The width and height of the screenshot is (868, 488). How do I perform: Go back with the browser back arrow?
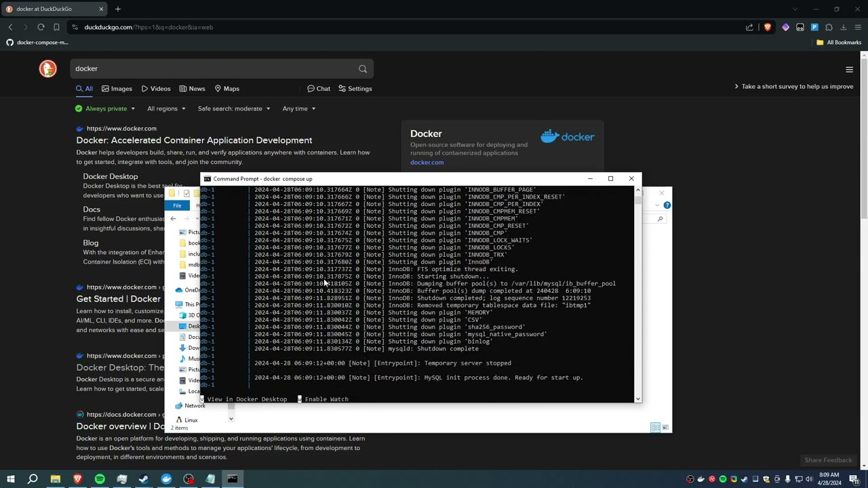tap(10, 27)
